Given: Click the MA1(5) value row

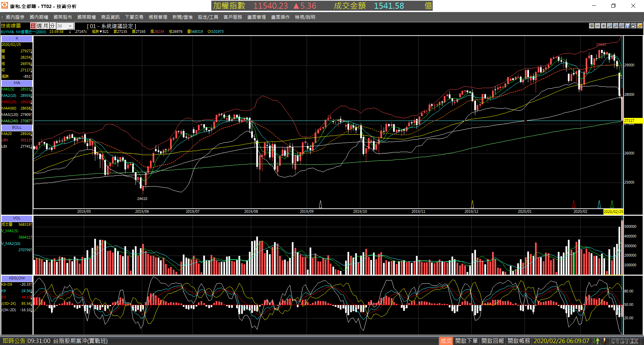Looking at the screenshot, I should 16,89.
